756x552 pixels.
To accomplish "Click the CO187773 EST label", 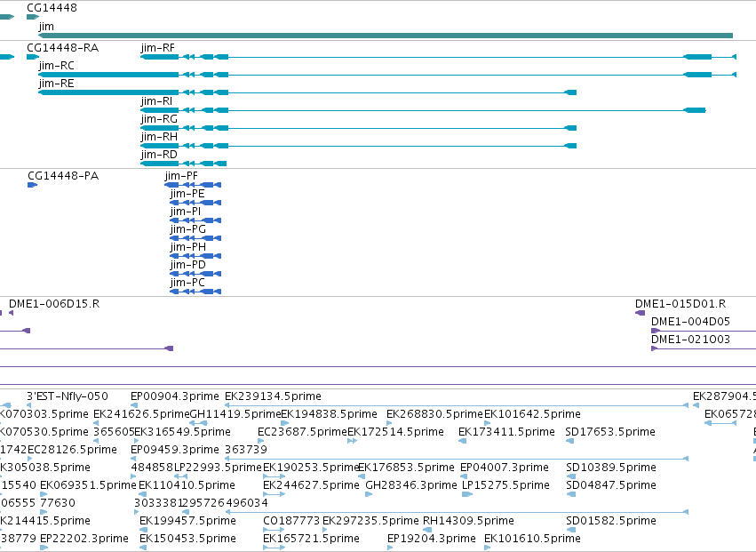I will [x=291, y=521].
